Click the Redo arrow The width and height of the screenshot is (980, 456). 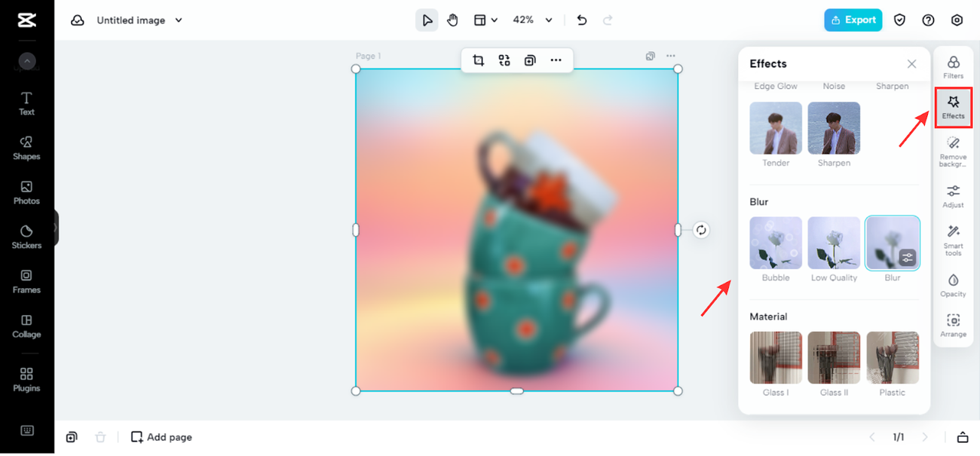point(608,20)
